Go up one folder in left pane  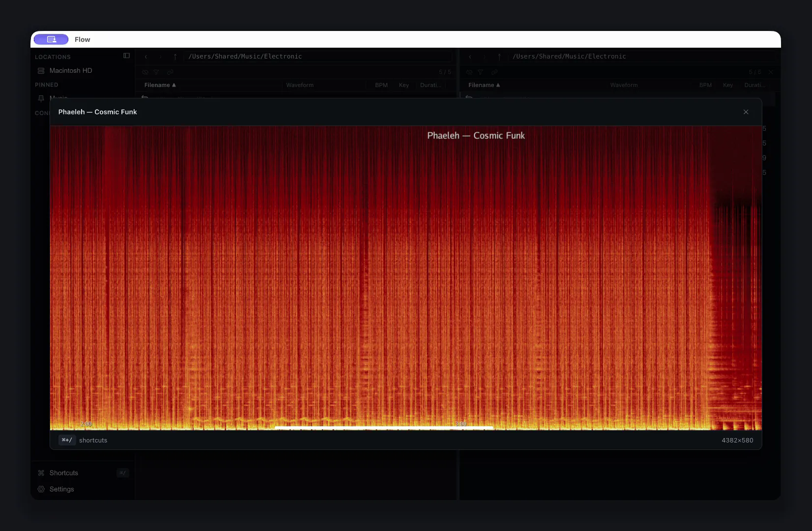pyautogui.click(x=175, y=57)
